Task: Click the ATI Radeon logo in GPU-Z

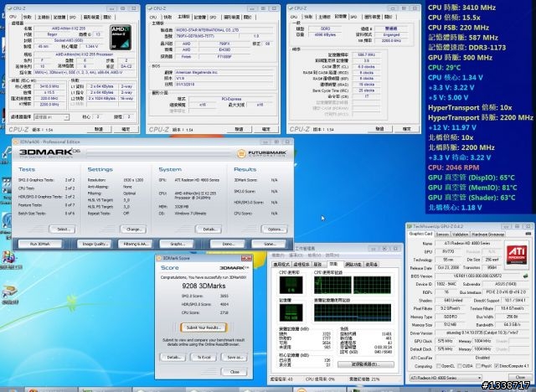Action: point(517,255)
